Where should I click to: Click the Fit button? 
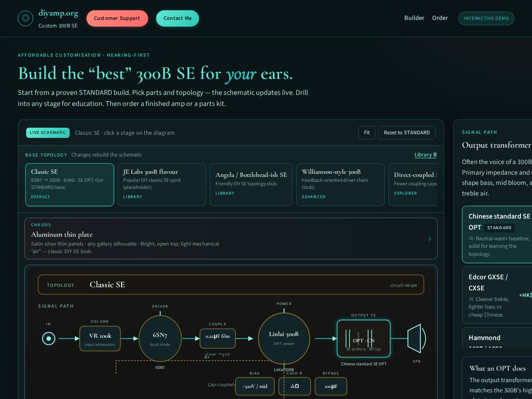(367, 133)
